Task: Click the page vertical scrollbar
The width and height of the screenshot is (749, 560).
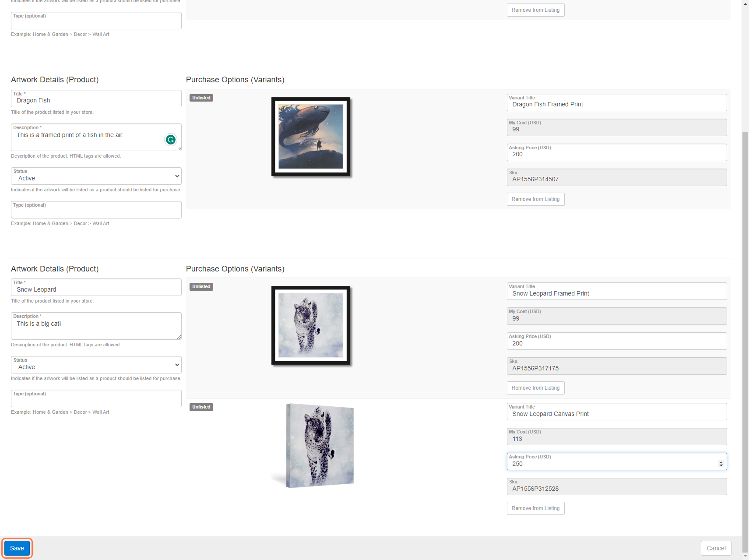Action: 745,342
